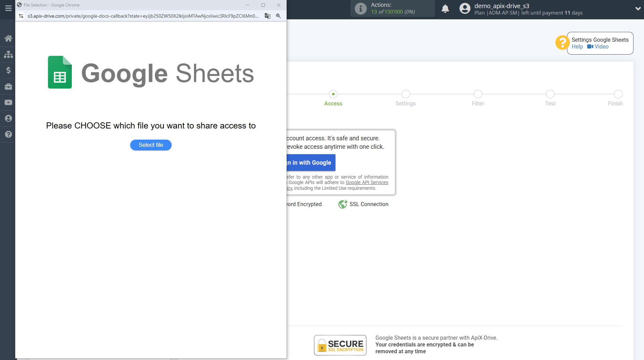Screen dimensions: 644x360
Task: Select the Finish step
Action: coord(616,98)
